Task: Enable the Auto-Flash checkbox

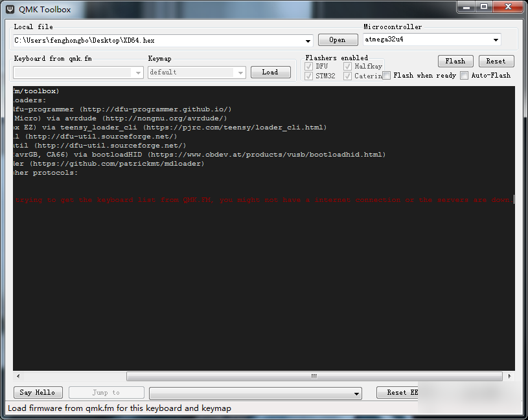Action: (x=464, y=75)
